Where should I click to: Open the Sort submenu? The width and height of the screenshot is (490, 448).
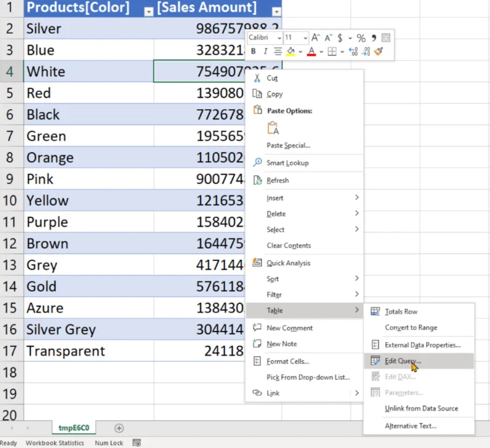[304, 279]
